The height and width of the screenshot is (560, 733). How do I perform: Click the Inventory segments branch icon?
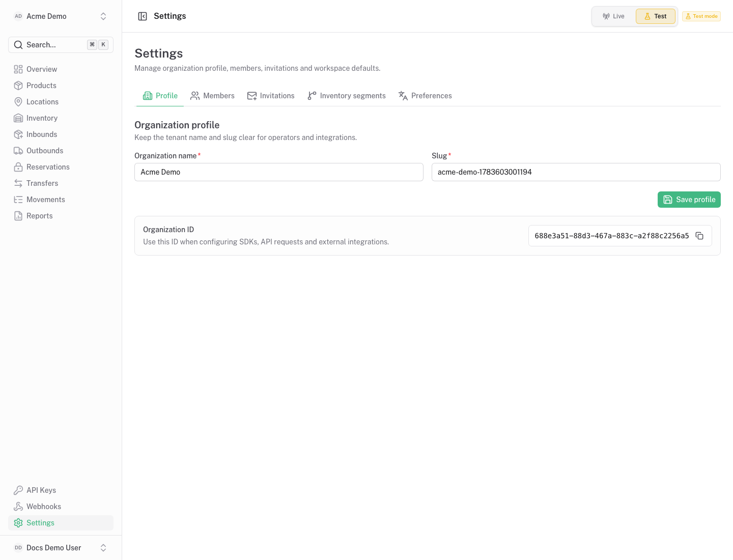[312, 96]
